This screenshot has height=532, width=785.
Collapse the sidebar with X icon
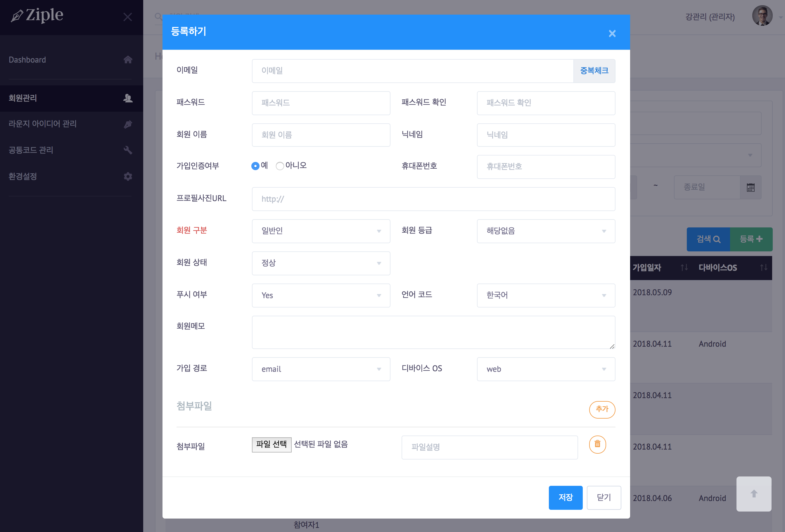pos(128,17)
